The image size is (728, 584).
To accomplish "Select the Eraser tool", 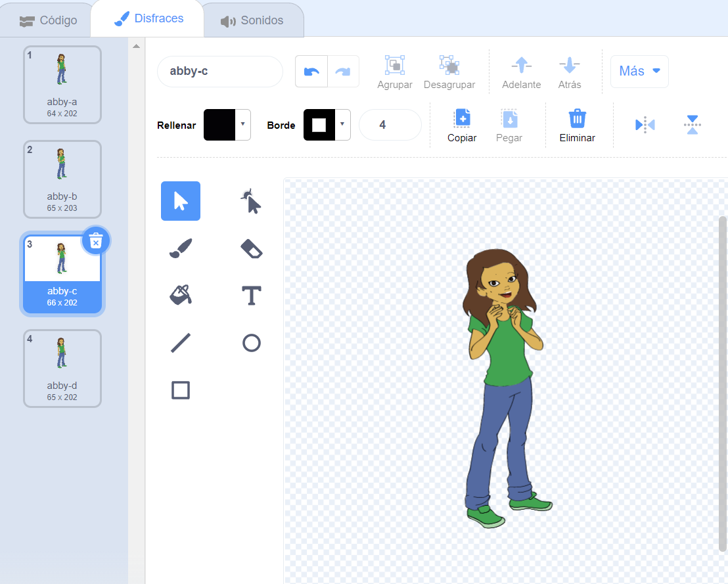I will click(x=251, y=248).
